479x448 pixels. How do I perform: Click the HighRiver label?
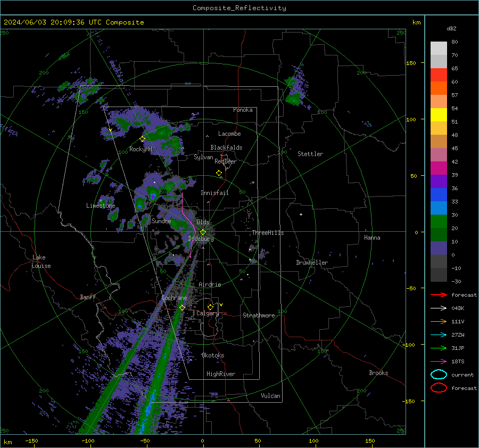coord(221,374)
